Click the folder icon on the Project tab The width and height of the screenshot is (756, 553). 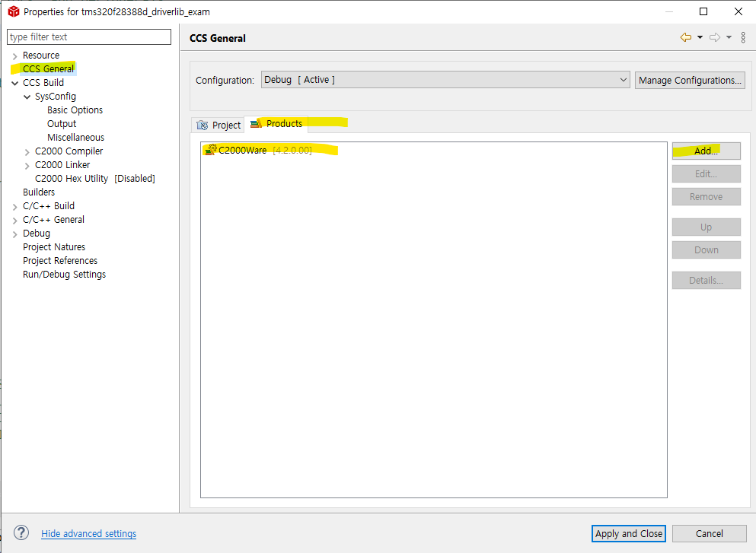(x=201, y=125)
